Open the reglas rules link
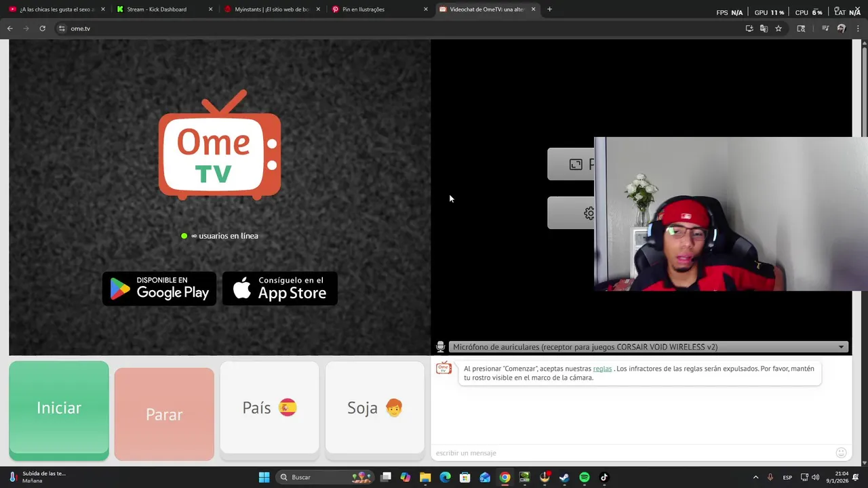 tap(602, 369)
